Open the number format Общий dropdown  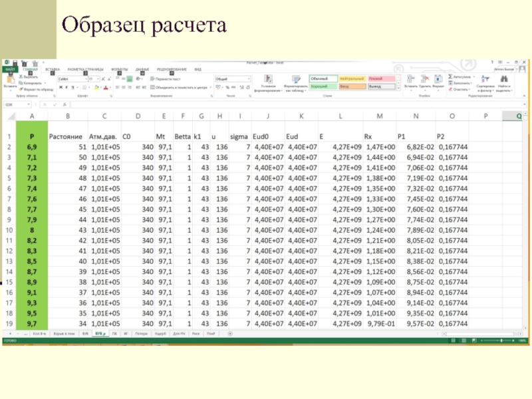pyautogui.click(x=249, y=79)
